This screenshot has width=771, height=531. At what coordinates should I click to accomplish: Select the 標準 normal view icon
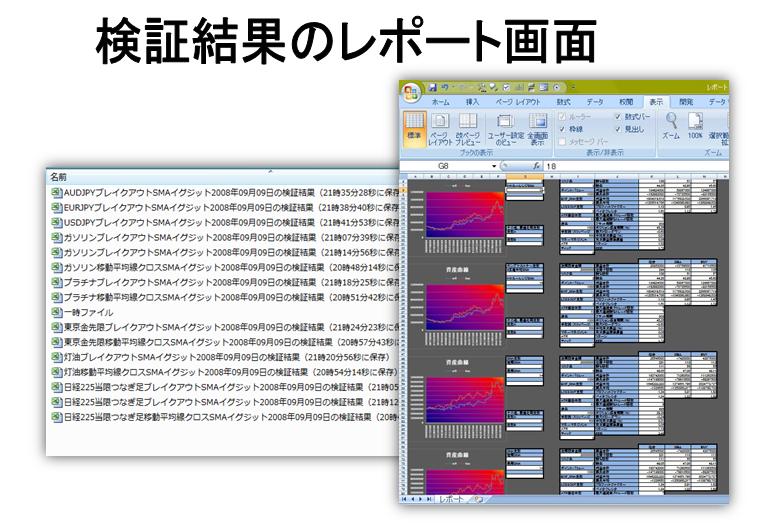[414, 127]
